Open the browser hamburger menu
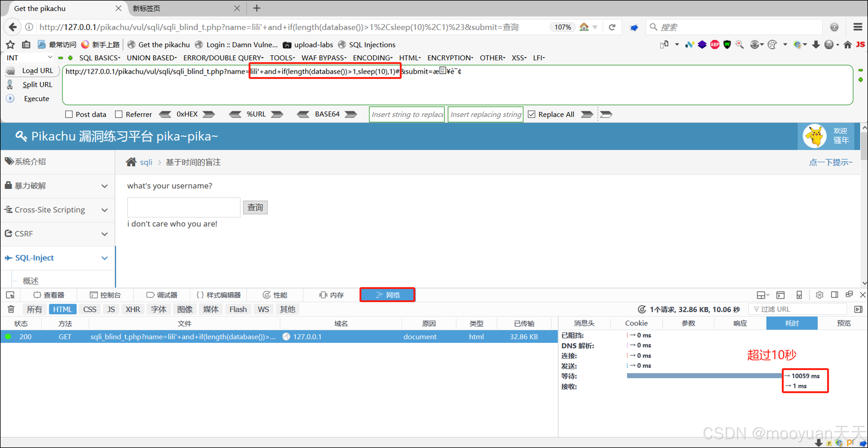This screenshot has width=868, height=448. click(858, 27)
